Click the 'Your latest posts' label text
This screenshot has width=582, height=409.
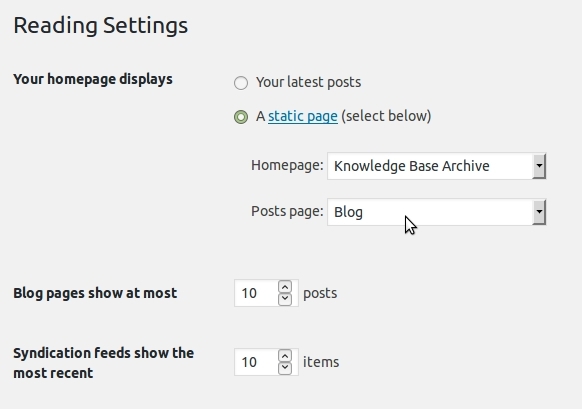pos(308,82)
